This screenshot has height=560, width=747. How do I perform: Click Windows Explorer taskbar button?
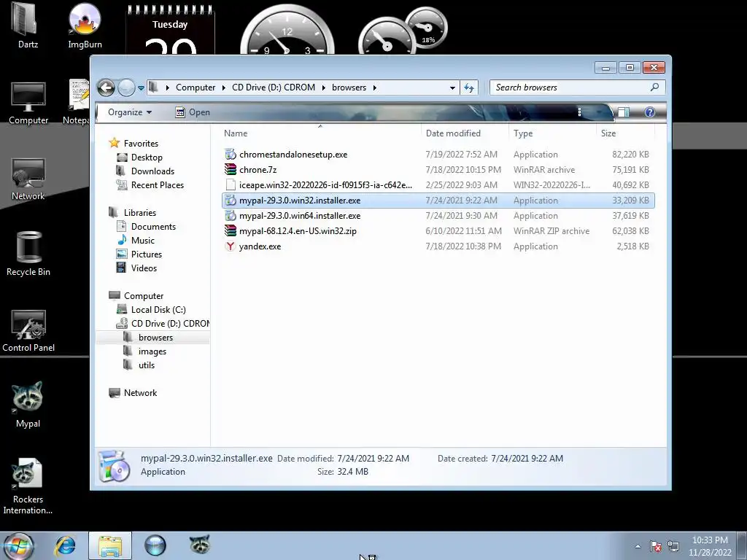[110, 545]
